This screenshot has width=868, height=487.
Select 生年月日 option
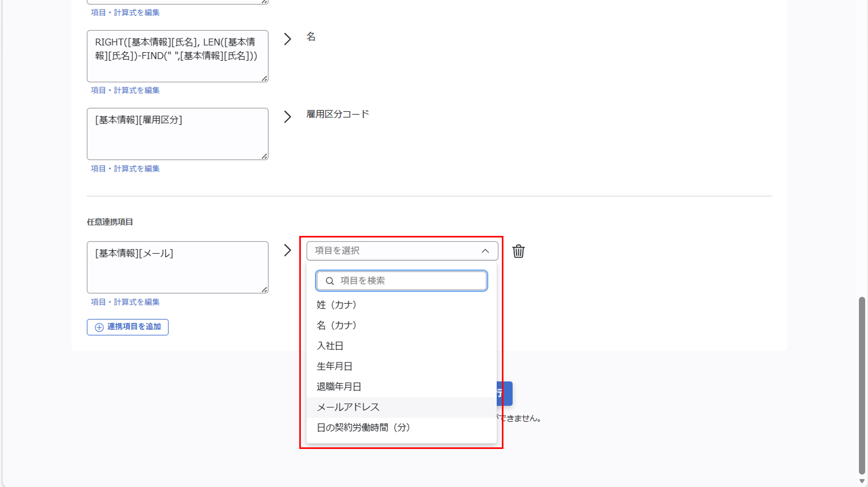402,366
